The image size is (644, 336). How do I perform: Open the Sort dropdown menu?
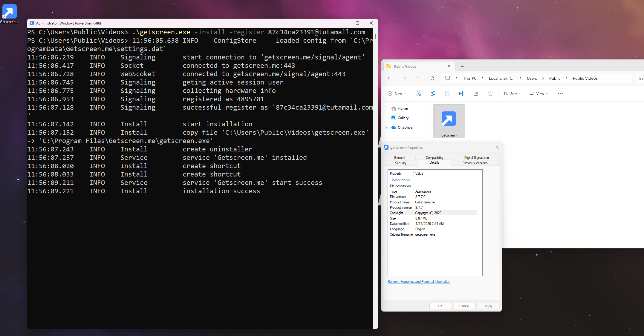512,93
